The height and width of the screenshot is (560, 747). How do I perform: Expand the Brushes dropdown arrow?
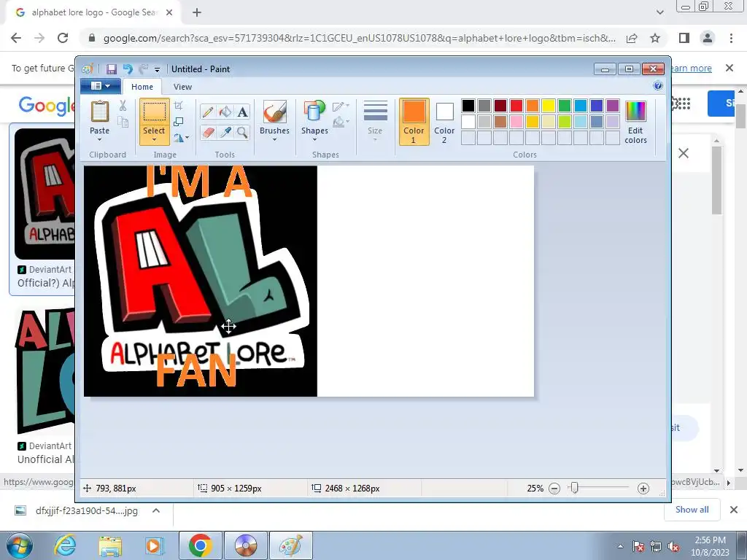coord(274,140)
